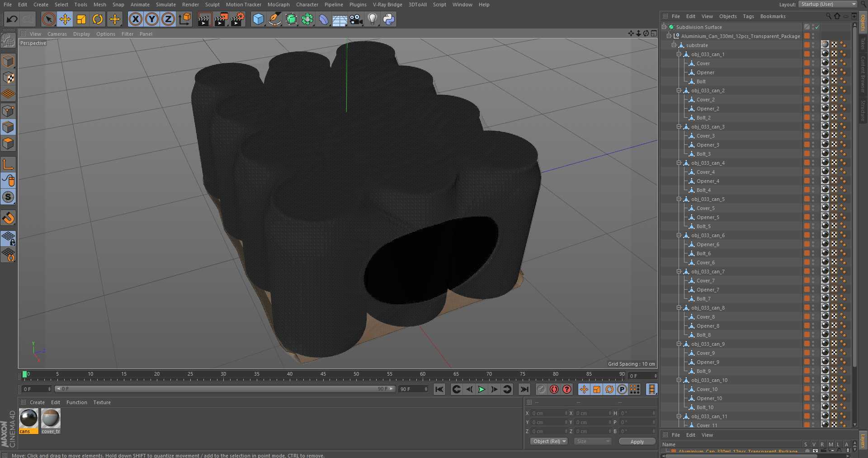Image resolution: width=868 pixels, height=458 pixels.
Task: Open the Spline pen tool
Action: point(274,19)
